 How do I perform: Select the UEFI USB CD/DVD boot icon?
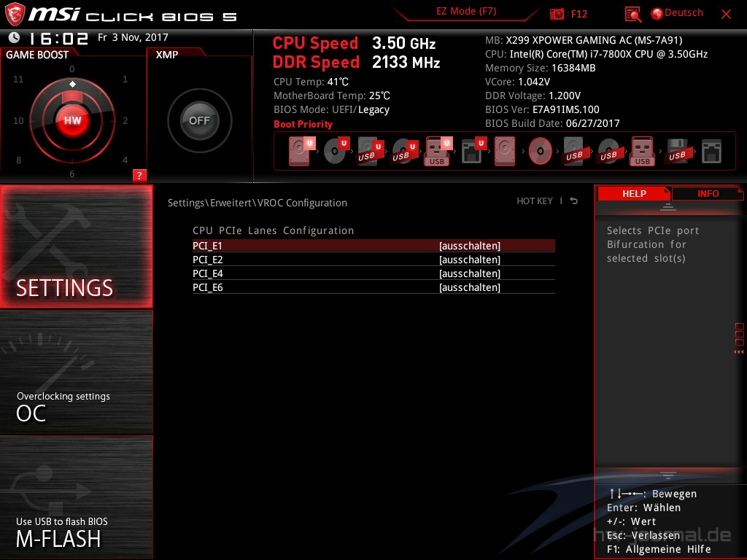405,151
